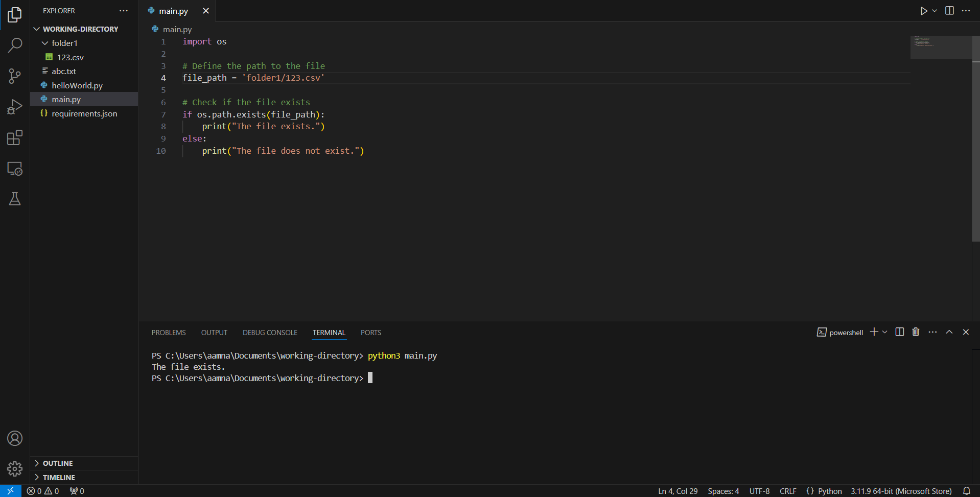Open the run options dropdown arrow
The image size is (980, 497).
click(935, 10)
